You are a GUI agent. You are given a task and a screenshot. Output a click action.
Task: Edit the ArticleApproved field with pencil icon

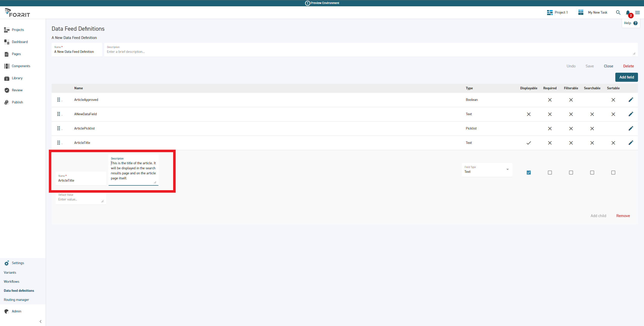[631, 100]
